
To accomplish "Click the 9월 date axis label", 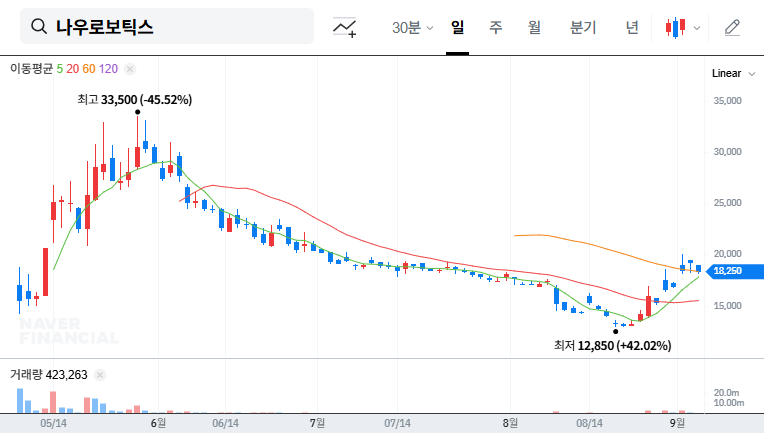I will 677,423.
